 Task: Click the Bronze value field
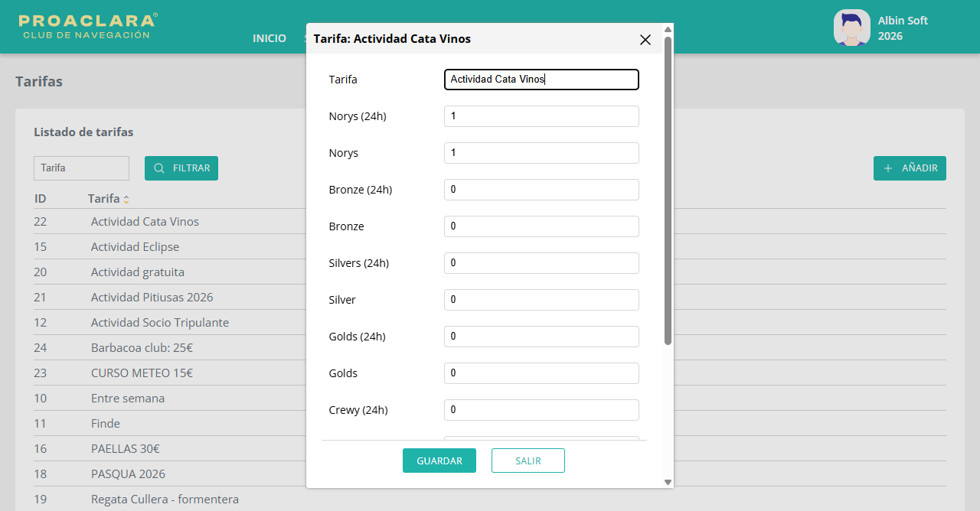(x=541, y=226)
